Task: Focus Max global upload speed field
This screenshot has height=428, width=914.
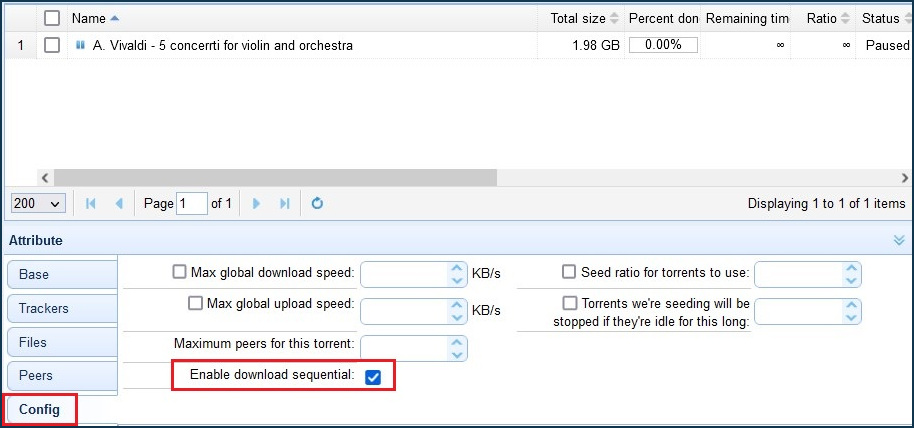Action: click(x=405, y=311)
